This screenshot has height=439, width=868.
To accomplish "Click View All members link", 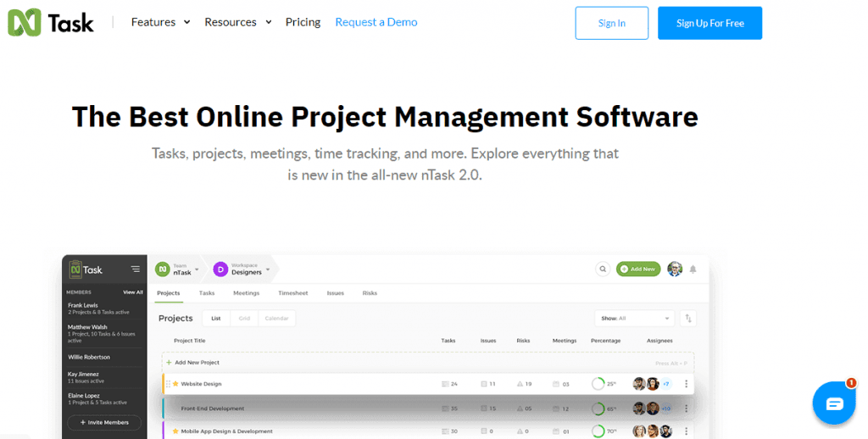I will pos(133,292).
